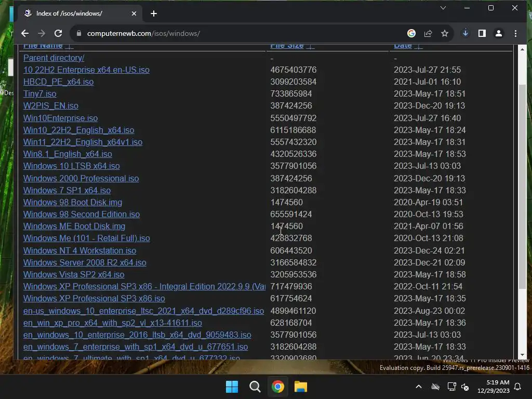Click the page scrollbar down arrow

pos(523,355)
